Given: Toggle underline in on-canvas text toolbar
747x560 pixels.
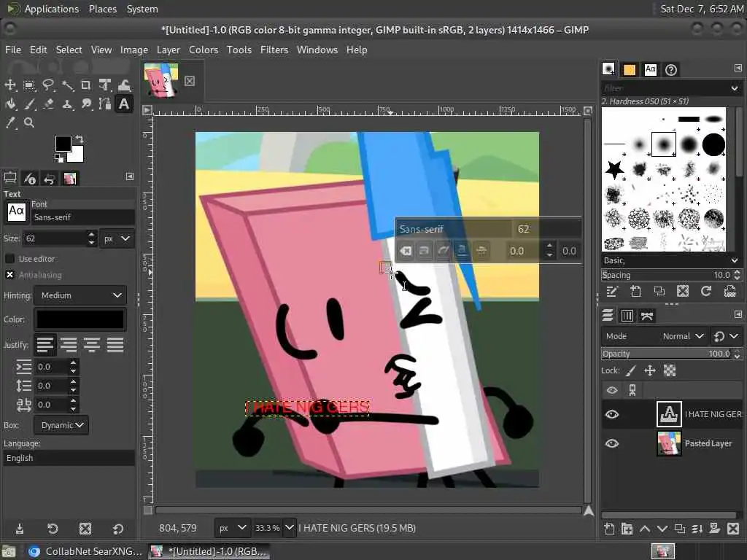Looking at the screenshot, I should (x=462, y=251).
